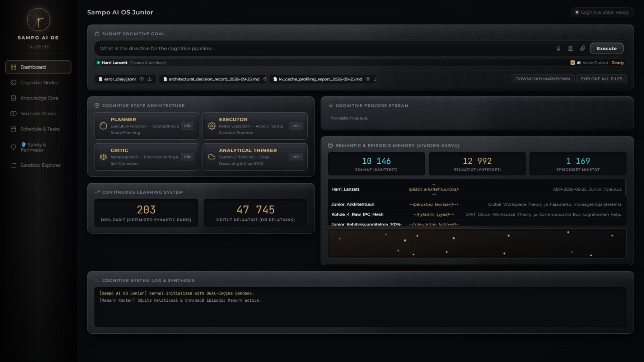Toggle the Voice Output checkbox
Image resolution: width=644 pixels, height=362 pixels.
click(573, 63)
